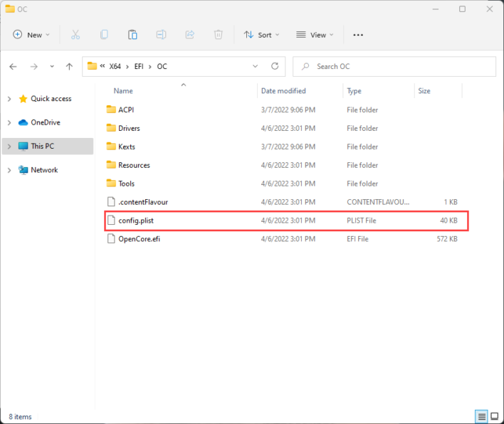The height and width of the screenshot is (424, 504).
Task: Select the config.plist file
Action: 136,221
